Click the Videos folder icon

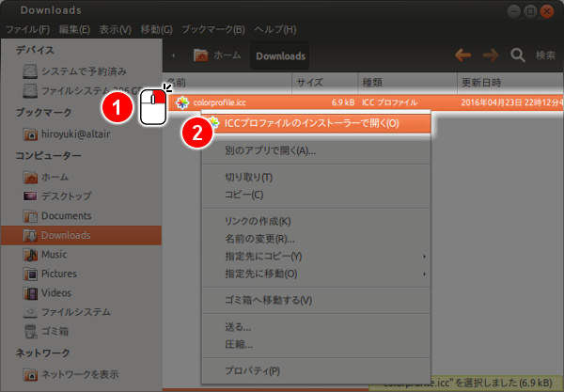click(x=31, y=293)
